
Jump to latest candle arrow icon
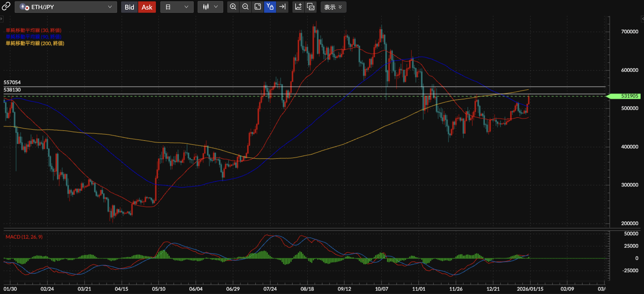(282, 7)
